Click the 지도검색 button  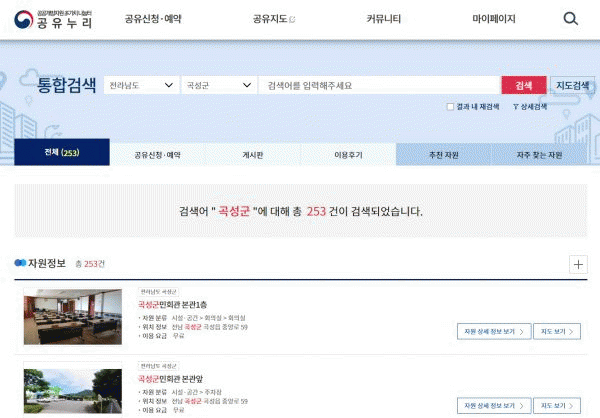[x=572, y=86]
